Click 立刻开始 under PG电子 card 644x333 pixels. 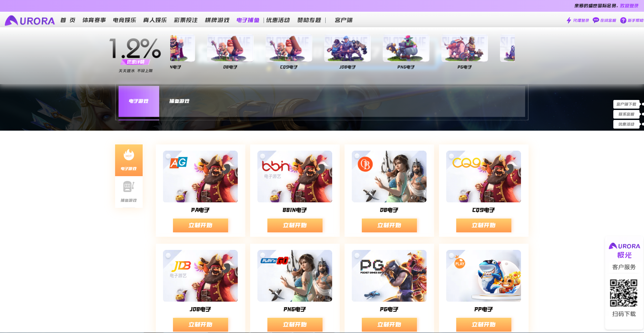pyautogui.click(x=389, y=325)
